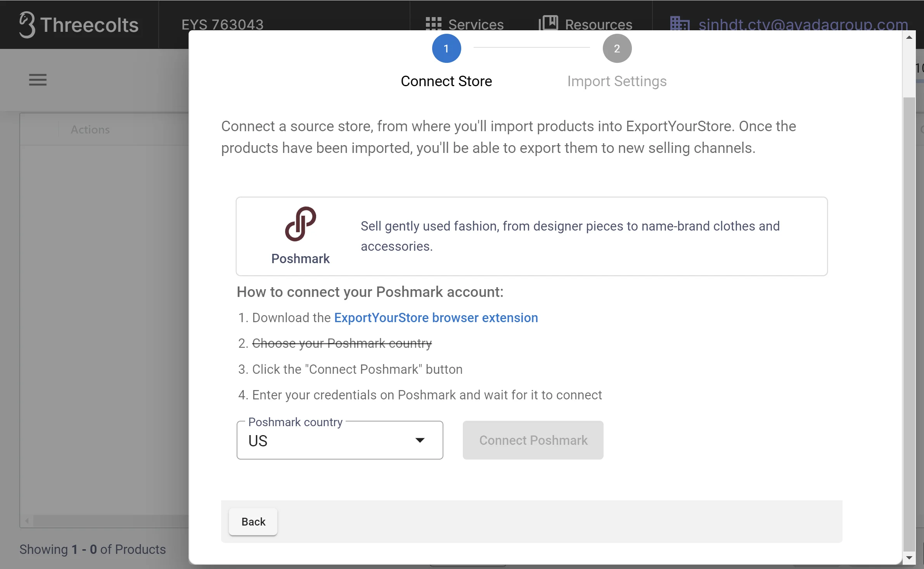Click the dialog scrollbar up arrow
Image resolution: width=924 pixels, height=569 pixels.
[909, 37]
